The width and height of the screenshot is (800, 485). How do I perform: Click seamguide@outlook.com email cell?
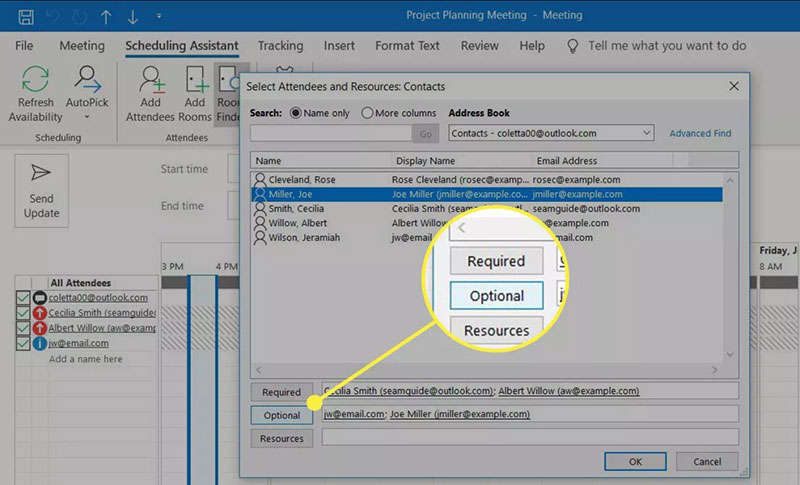(586, 209)
